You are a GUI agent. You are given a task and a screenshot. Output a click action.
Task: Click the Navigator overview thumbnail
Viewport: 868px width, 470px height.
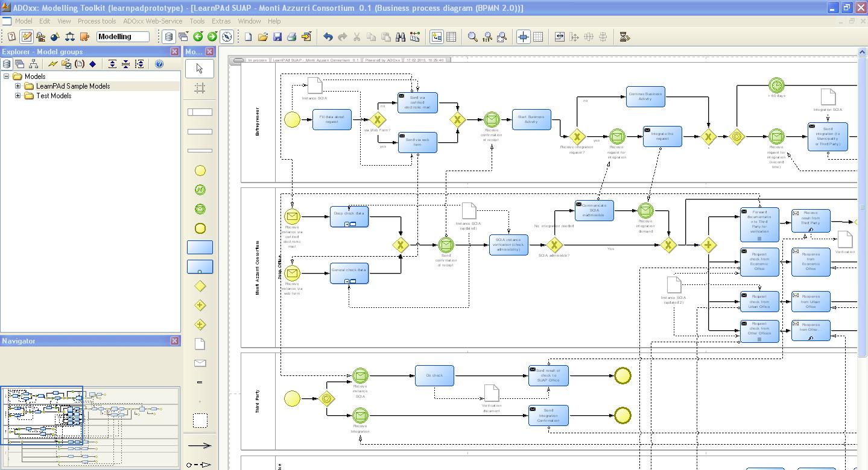pos(90,428)
